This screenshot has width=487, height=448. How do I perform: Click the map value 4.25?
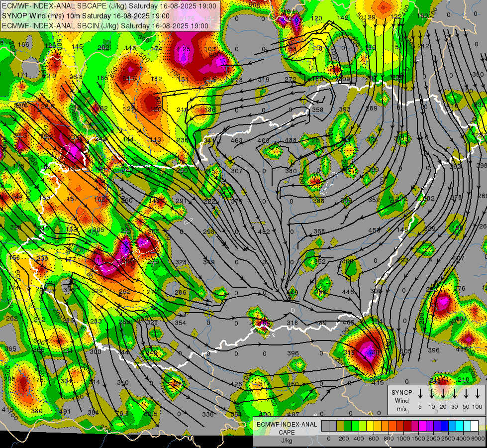coord(183,49)
